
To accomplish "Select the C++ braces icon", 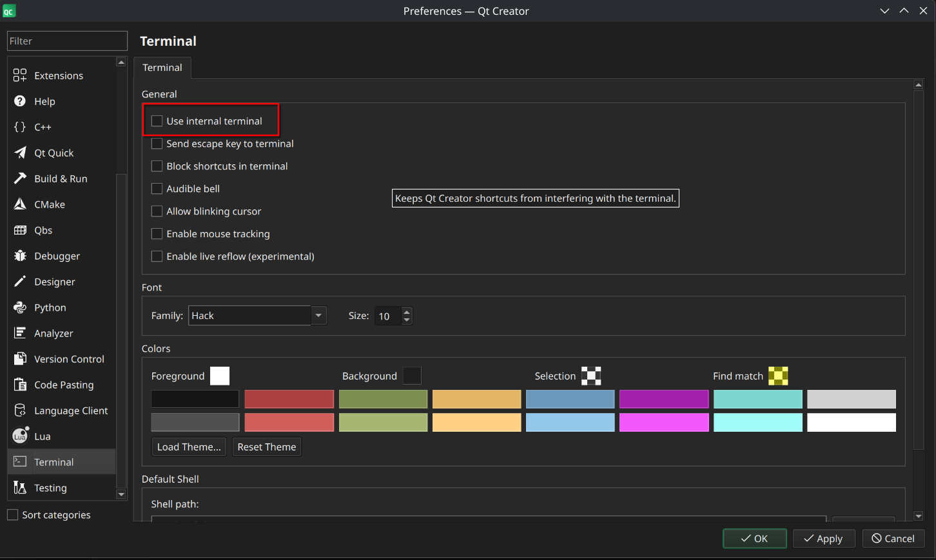I will pyautogui.click(x=20, y=127).
